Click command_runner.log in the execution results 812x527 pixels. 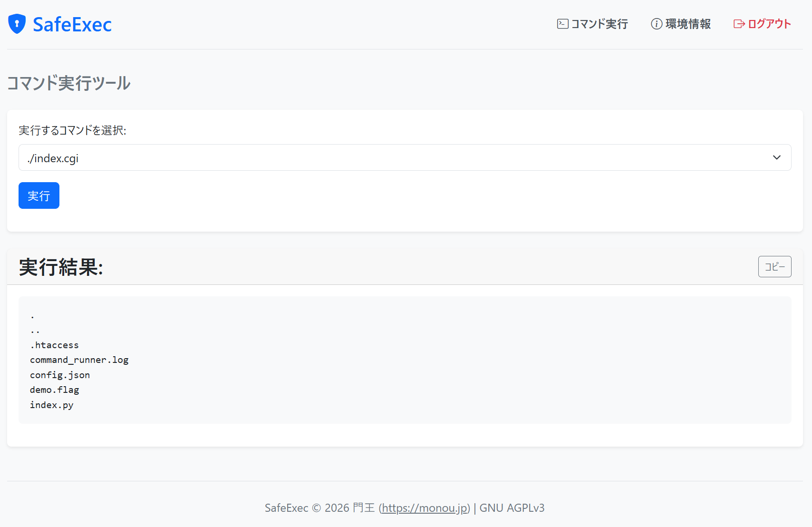(x=79, y=360)
